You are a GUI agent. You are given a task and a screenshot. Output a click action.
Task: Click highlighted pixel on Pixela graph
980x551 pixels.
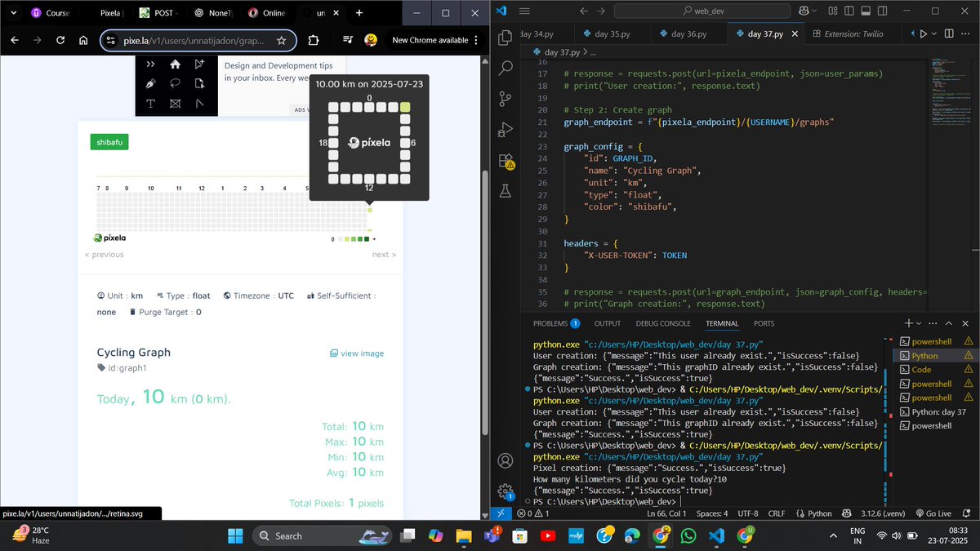[369, 210]
